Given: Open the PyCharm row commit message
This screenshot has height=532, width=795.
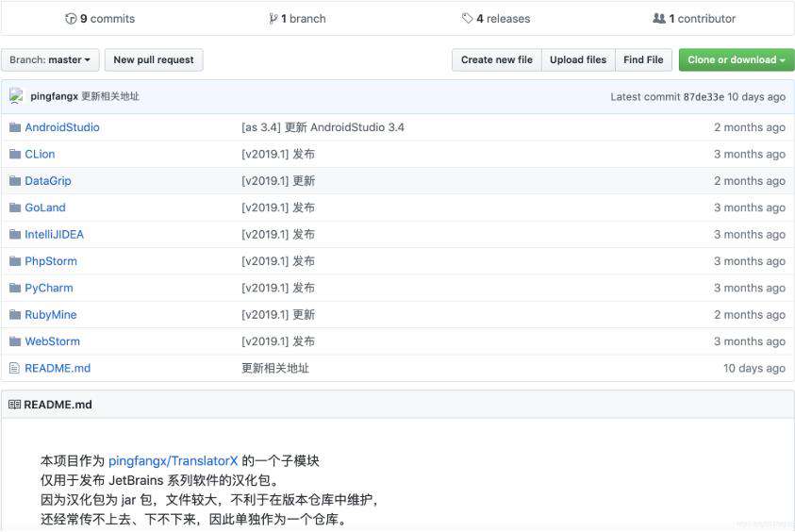Looking at the screenshot, I should point(278,289).
